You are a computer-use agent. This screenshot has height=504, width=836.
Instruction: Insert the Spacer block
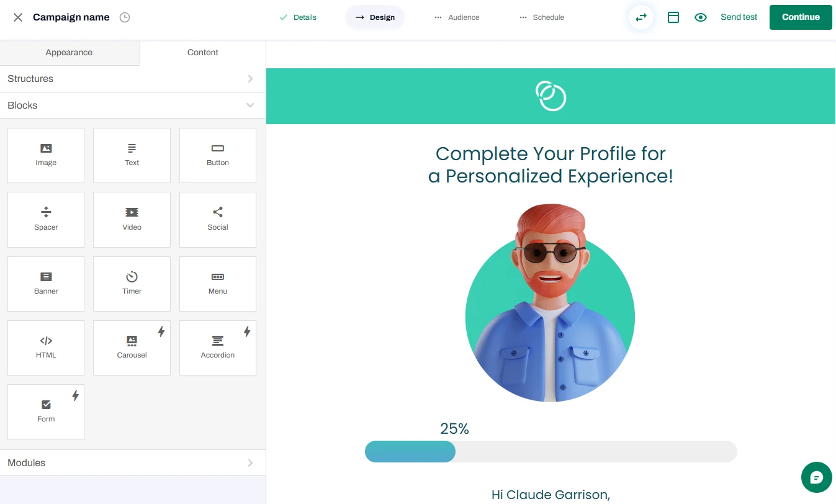pyautogui.click(x=46, y=219)
